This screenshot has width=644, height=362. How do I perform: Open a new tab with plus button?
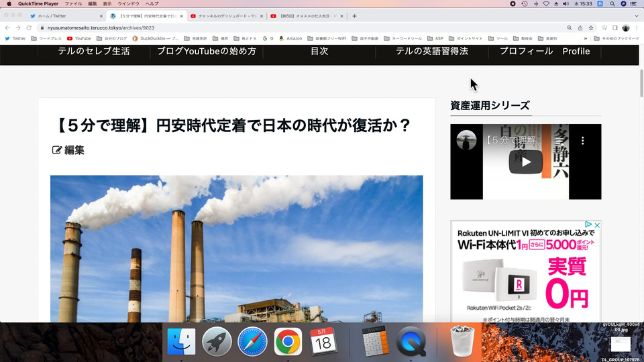coord(354,16)
